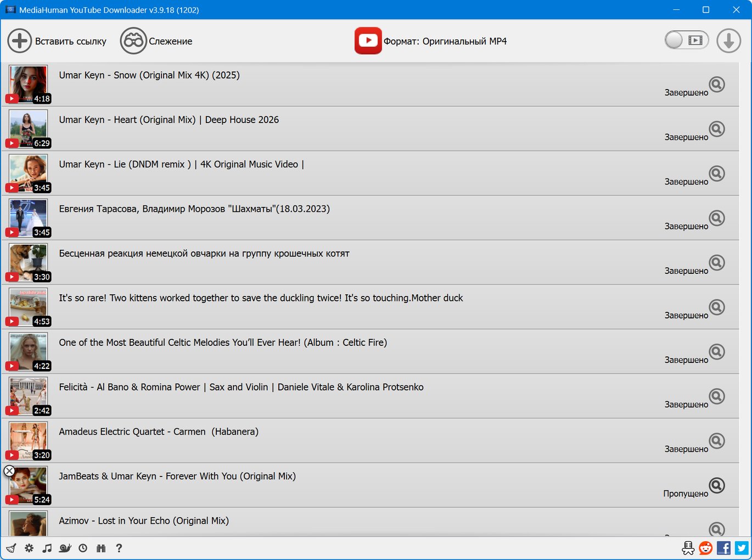This screenshot has height=560, width=752.
Task: Click thumbnail of Celtic Melodies video
Action: (29, 351)
